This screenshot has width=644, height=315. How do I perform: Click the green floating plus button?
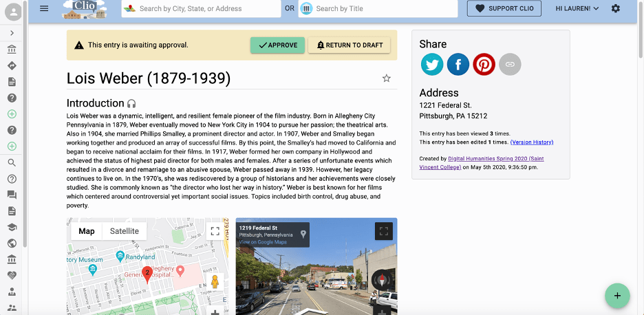[617, 296]
